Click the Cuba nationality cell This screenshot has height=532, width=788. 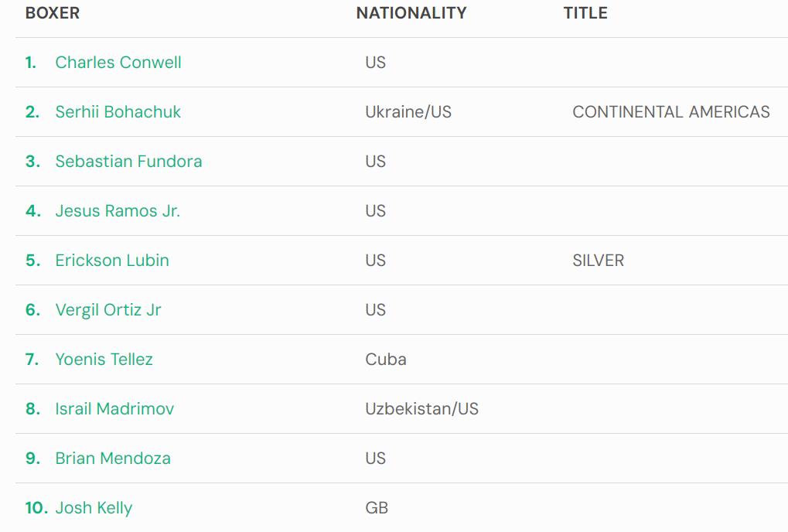click(x=385, y=360)
